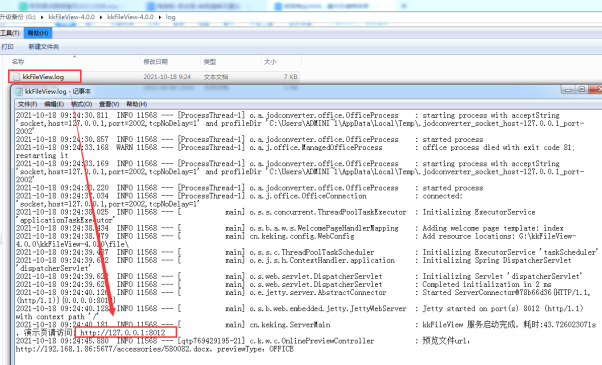Sort files by the 名称 column header
Viewport: 602px width, 365px height.
tap(18, 62)
